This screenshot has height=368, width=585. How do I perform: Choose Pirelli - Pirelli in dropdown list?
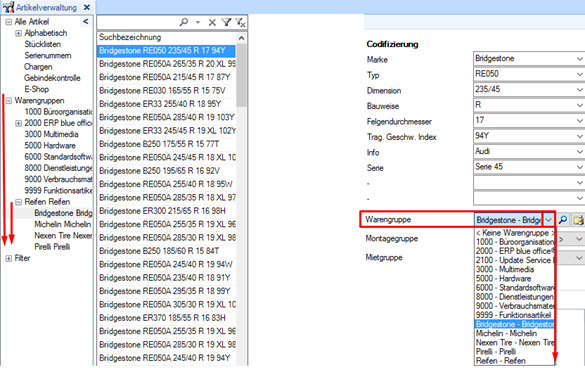coord(515,352)
